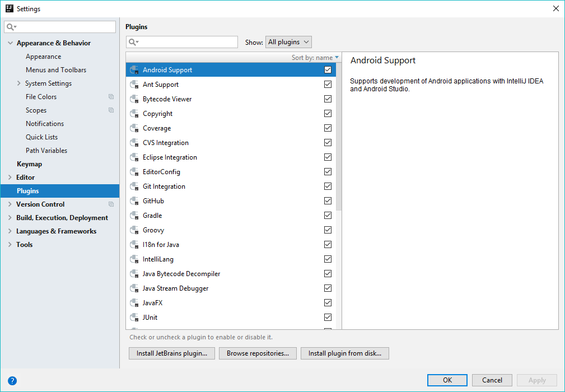Select Menus and Toolbars in sidebar
Viewport: 565px width, 392px height.
(x=56, y=70)
